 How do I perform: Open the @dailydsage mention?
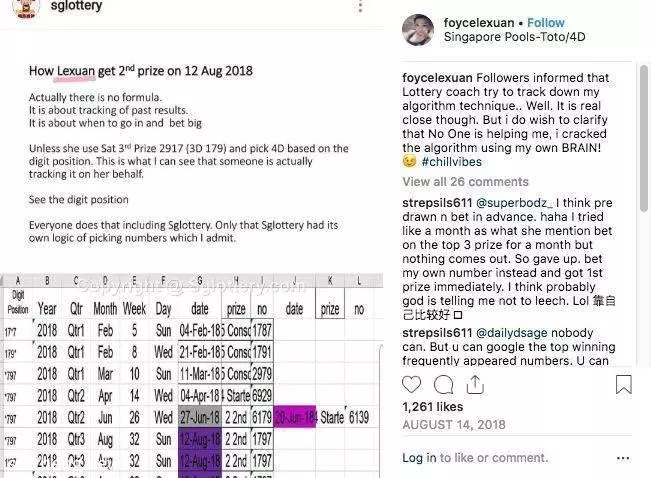point(512,333)
